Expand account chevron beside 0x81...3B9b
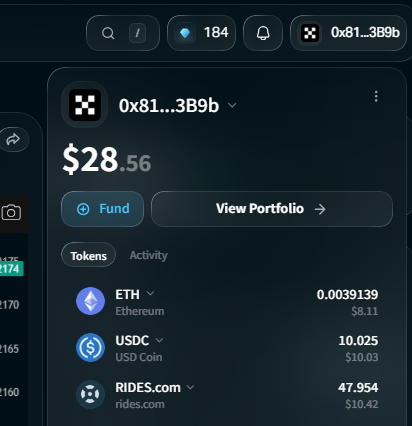The width and height of the screenshot is (412, 426). [x=232, y=105]
